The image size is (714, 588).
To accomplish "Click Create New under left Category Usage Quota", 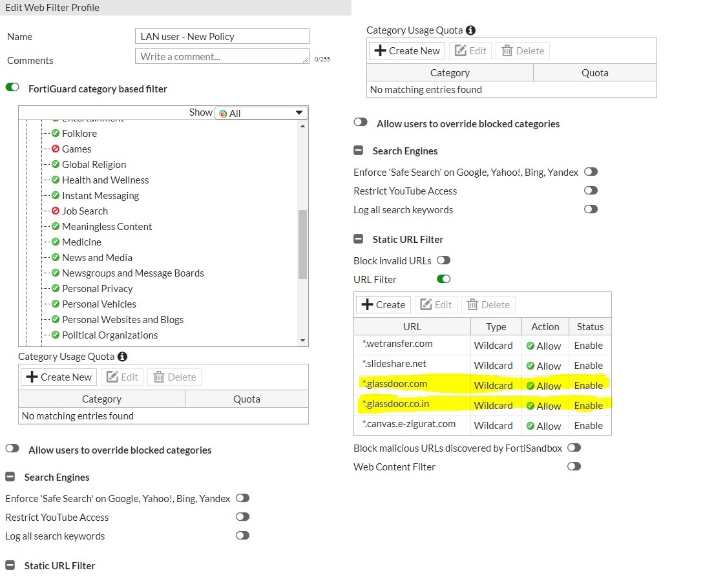I will [x=59, y=377].
